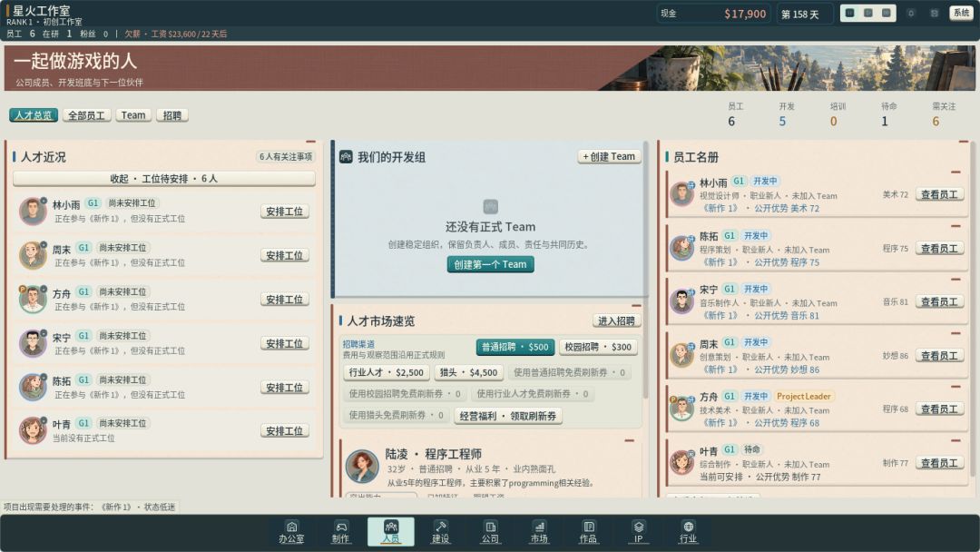Collapse 陆凌 candidate card via dash
The height and width of the screenshot is (552, 980).
click(630, 440)
